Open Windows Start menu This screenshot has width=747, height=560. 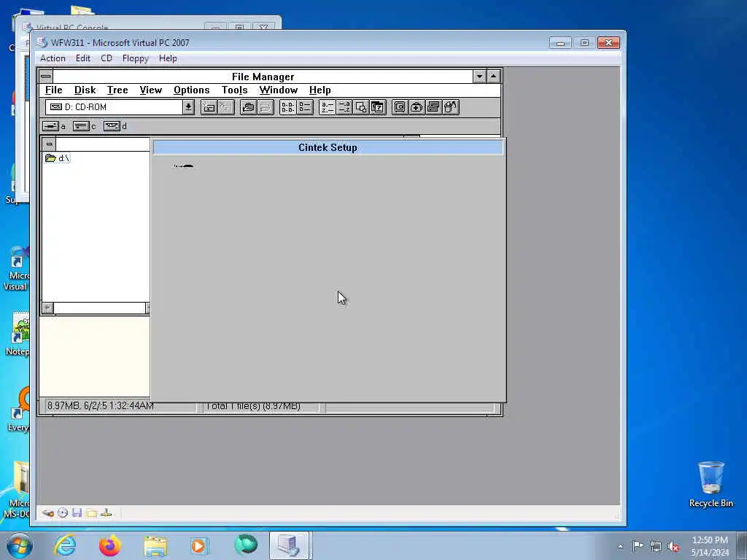[19, 545]
